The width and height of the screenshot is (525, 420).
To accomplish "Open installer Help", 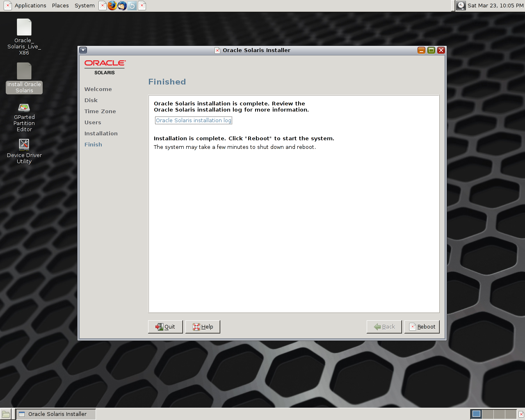I will click(x=203, y=327).
